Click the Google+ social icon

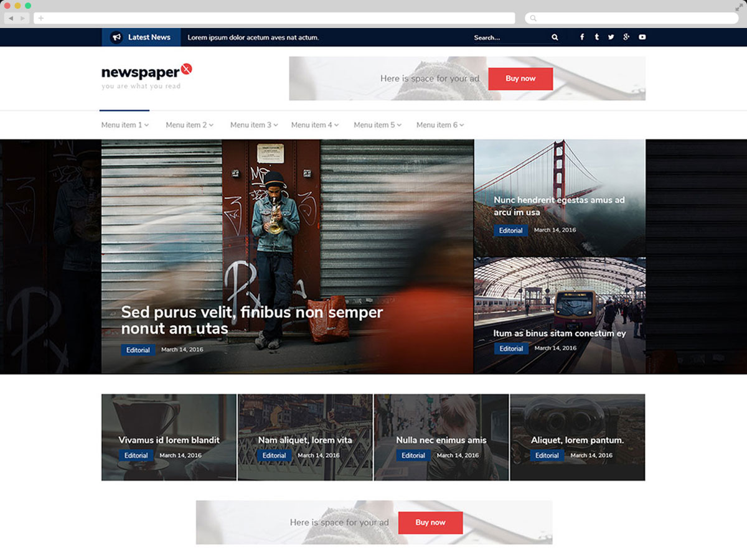626,37
